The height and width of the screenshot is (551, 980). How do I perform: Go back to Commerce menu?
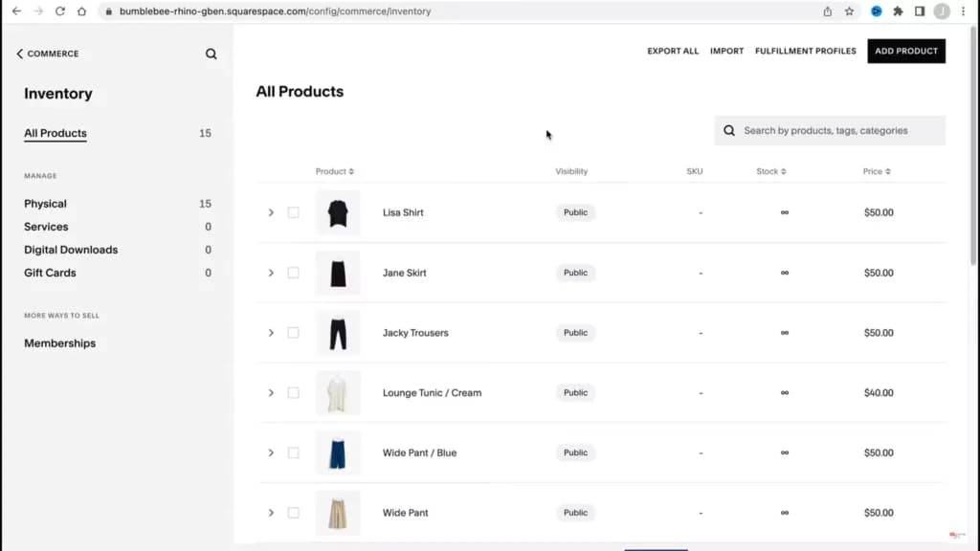(x=48, y=54)
